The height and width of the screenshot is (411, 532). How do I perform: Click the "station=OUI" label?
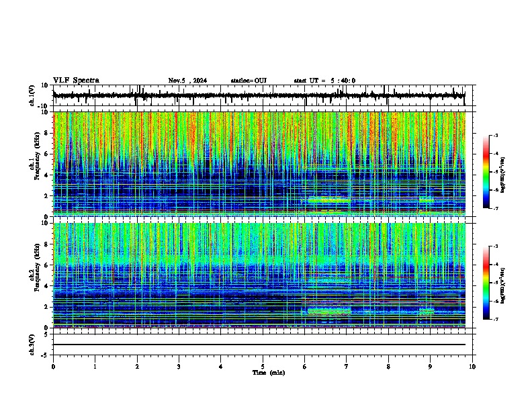click(x=249, y=81)
